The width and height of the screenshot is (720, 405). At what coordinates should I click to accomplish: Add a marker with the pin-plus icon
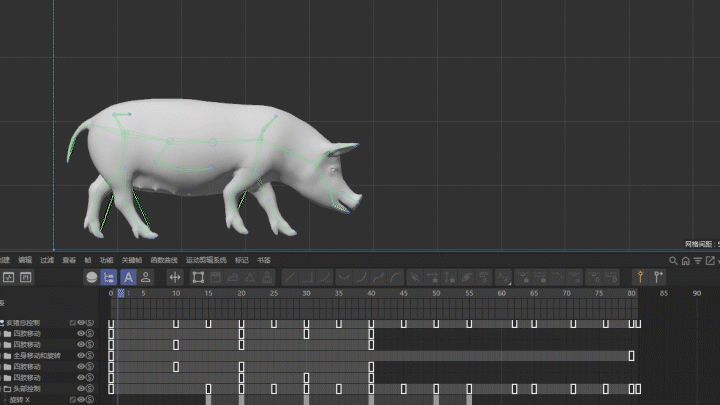[658, 277]
